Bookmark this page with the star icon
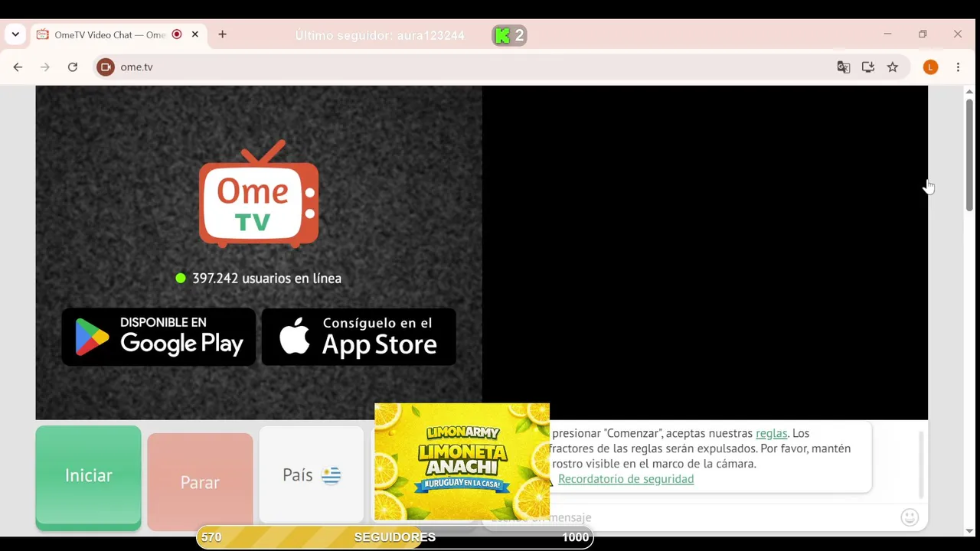Screen dimensions: 980x551 point(893,67)
